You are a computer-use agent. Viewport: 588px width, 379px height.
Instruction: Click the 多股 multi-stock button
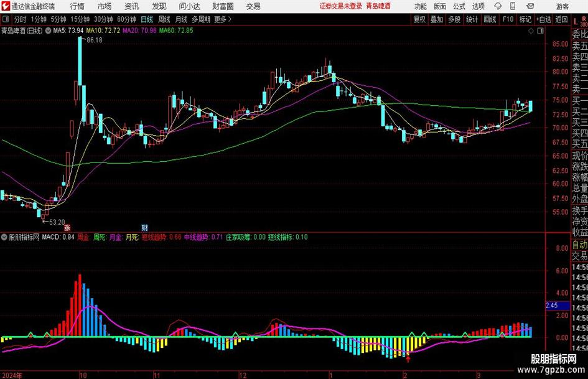[x=454, y=19]
